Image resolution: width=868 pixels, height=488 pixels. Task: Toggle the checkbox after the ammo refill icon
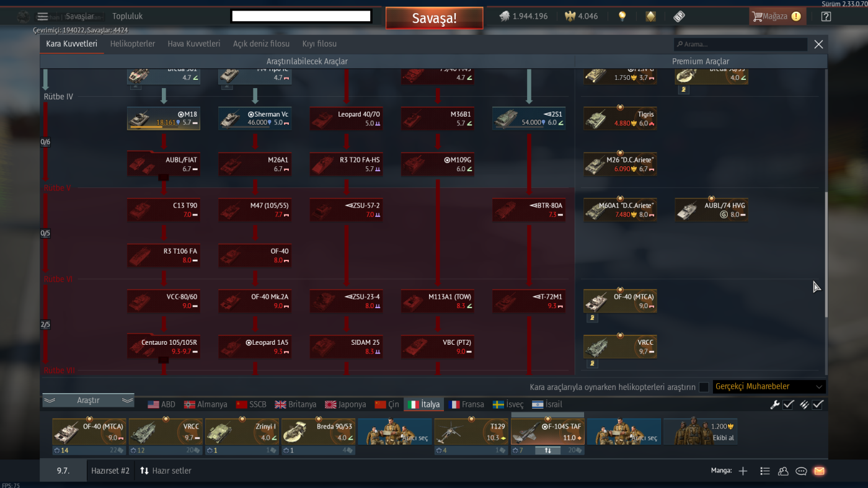(x=818, y=404)
